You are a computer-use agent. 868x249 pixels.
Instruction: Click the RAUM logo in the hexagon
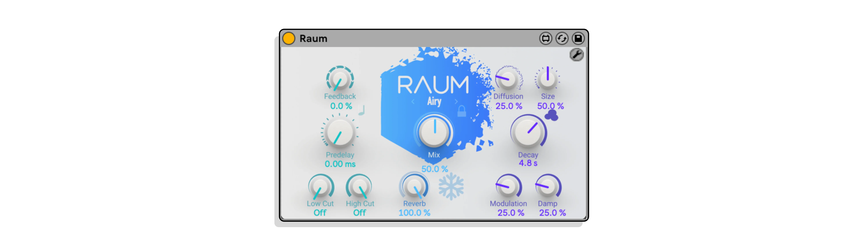click(433, 84)
